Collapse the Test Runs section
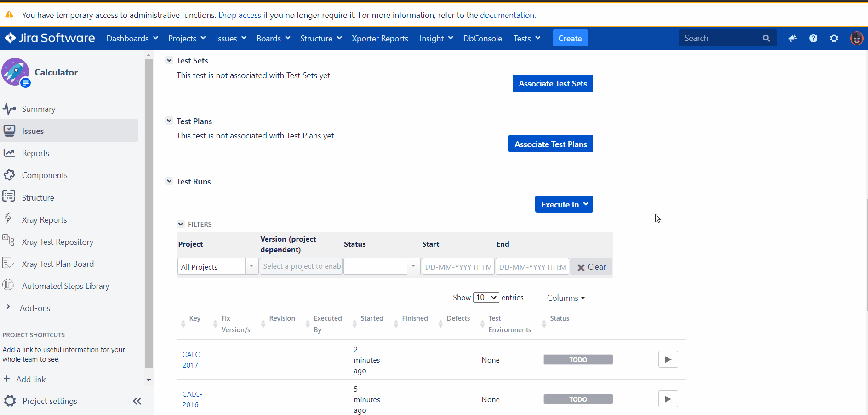 click(x=169, y=181)
